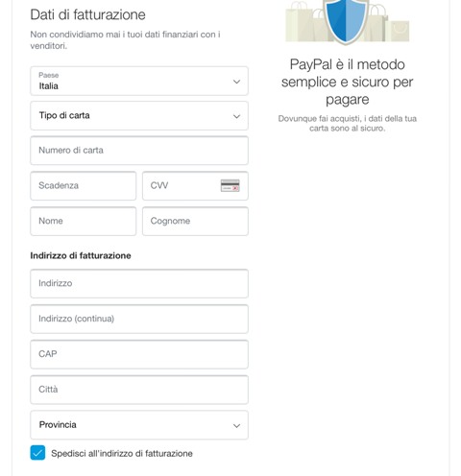461x476 pixels.
Task: Select the Cognome input field
Action: [195, 221]
